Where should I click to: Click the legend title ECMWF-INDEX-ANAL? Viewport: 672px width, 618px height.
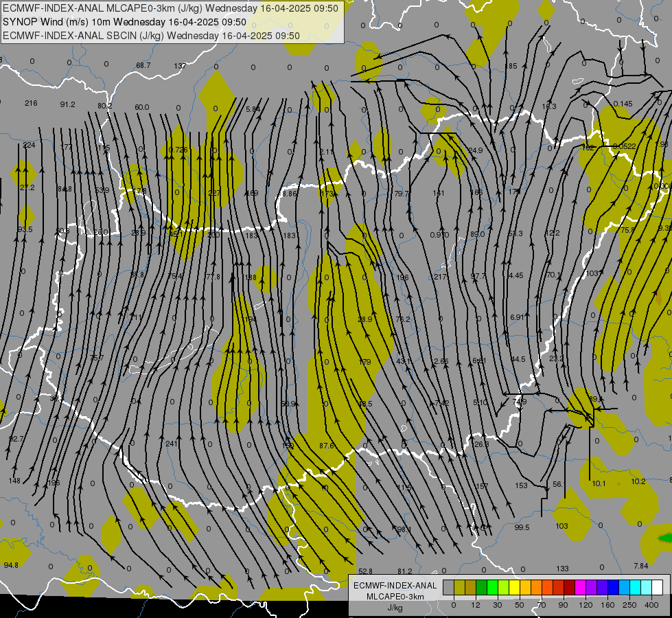click(x=395, y=586)
